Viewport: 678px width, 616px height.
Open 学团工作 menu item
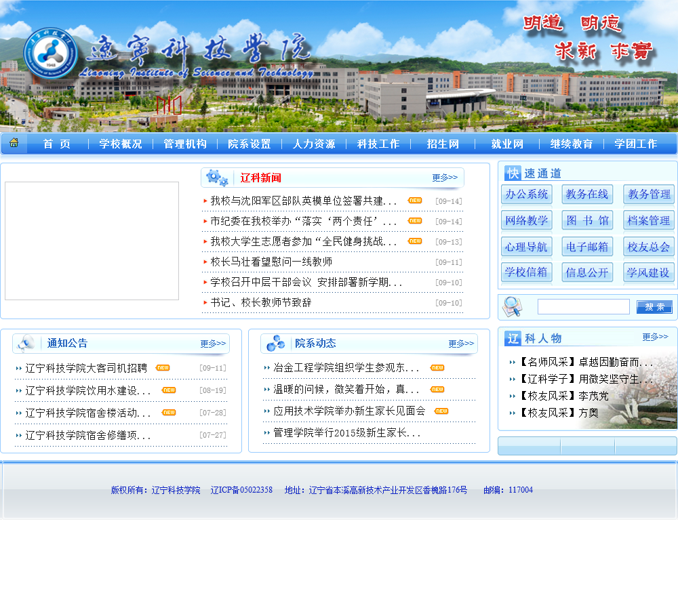[636, 144]
